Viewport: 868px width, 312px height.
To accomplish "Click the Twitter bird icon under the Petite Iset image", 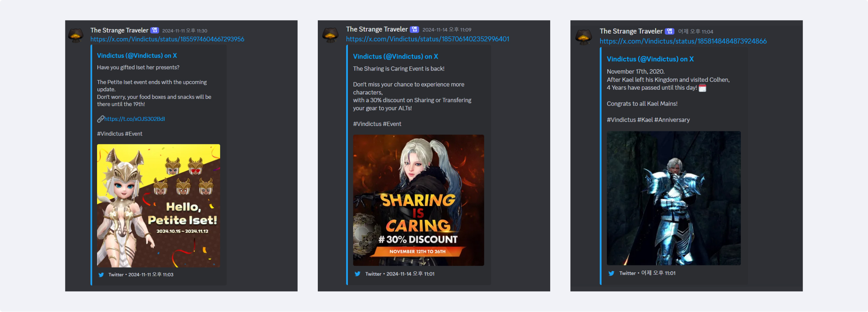I will 101,275.
